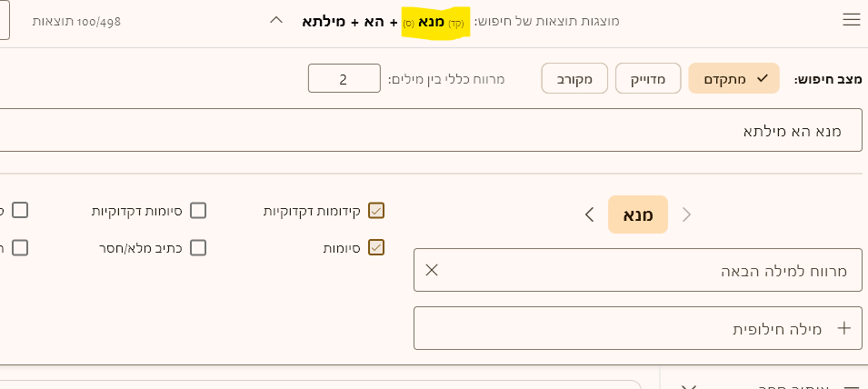Viewport: 868px width, 389px height.
Task: Enable the "סיומות דקדוקיות" checkbox
Action: [x=198, y=211]
